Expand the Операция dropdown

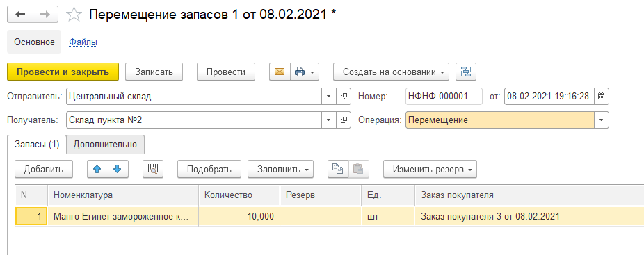pyautogui.click(x=602, y=120)
